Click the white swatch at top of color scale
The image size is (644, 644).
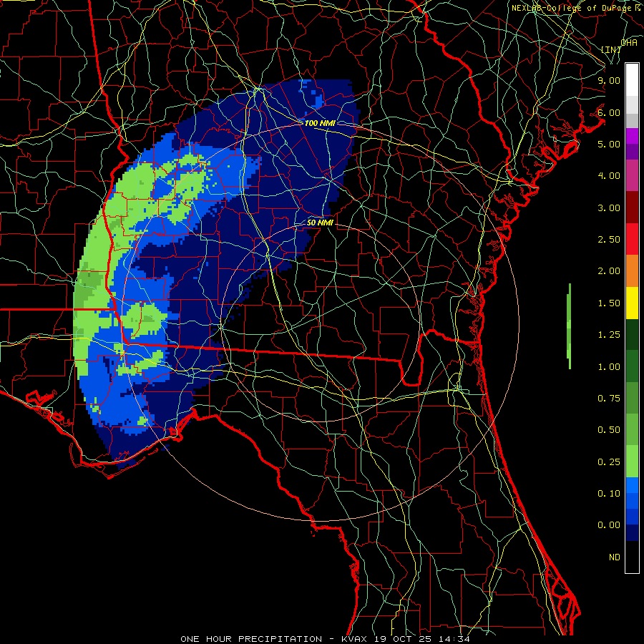[632, 79]
